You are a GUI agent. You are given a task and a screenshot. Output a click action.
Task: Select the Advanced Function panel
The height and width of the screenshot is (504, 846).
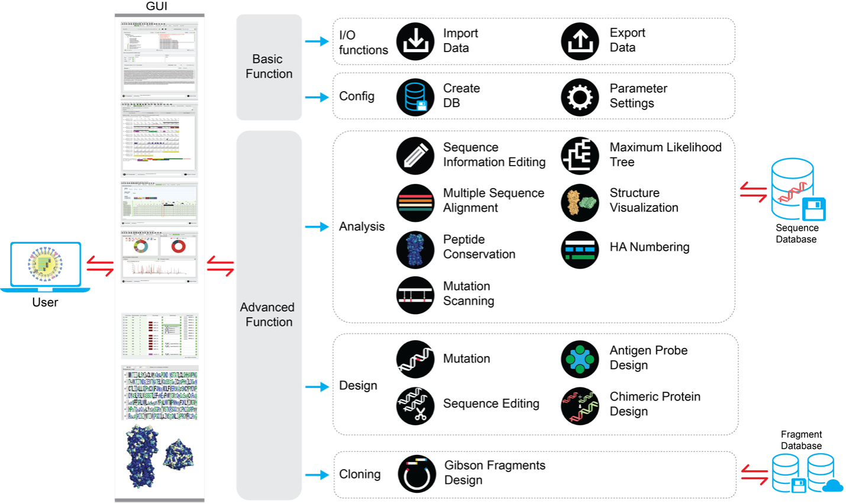click(269, 315)
